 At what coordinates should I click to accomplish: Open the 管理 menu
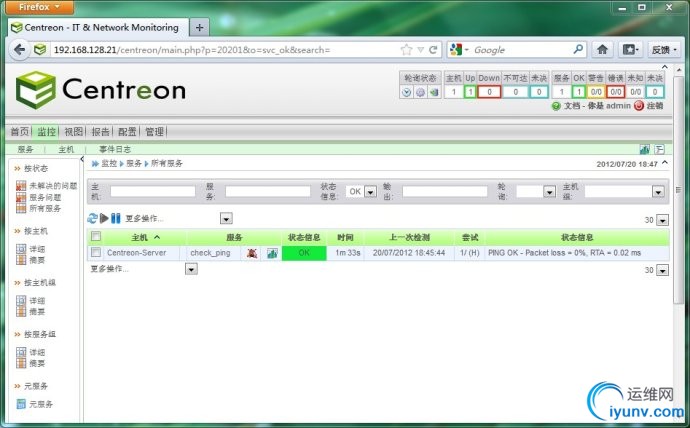pos(154,132)
